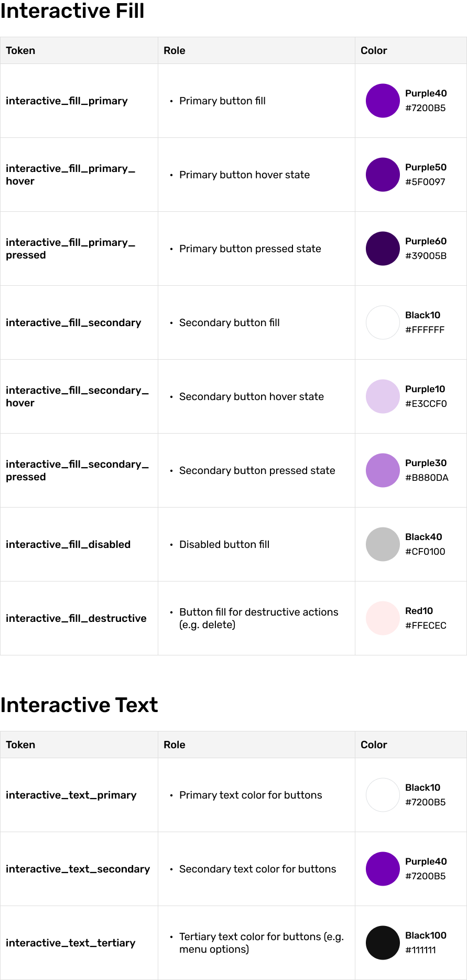Select the Black100 #111111 swatch
Screen dimensions: 467x980
[x=383, y=943]
